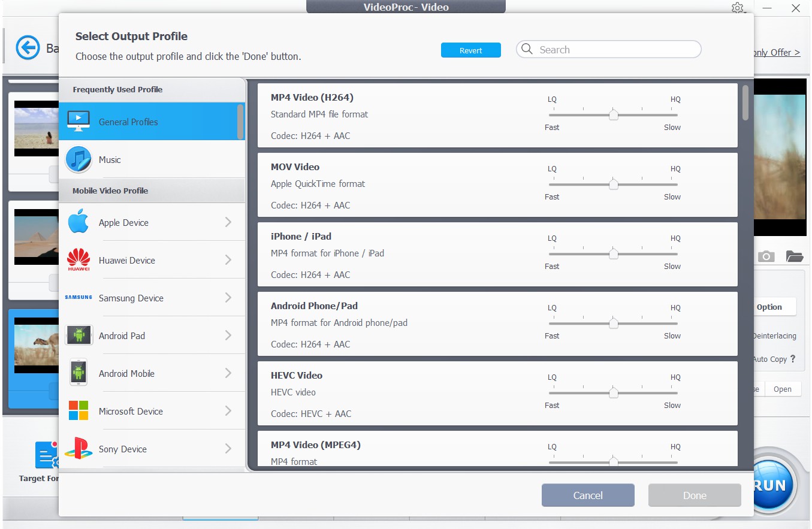Click the Search profiles field
The height and width of the screenshot is (529, 812).
(x=608, y=50)
